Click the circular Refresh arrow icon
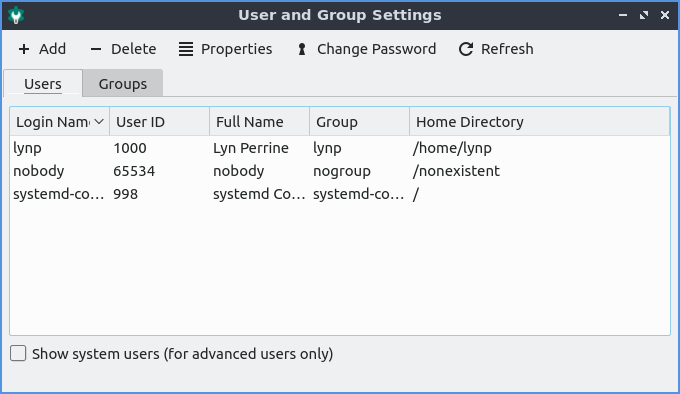Image resolution: width=680 pixels, height=394 pixels. point(466,49)
